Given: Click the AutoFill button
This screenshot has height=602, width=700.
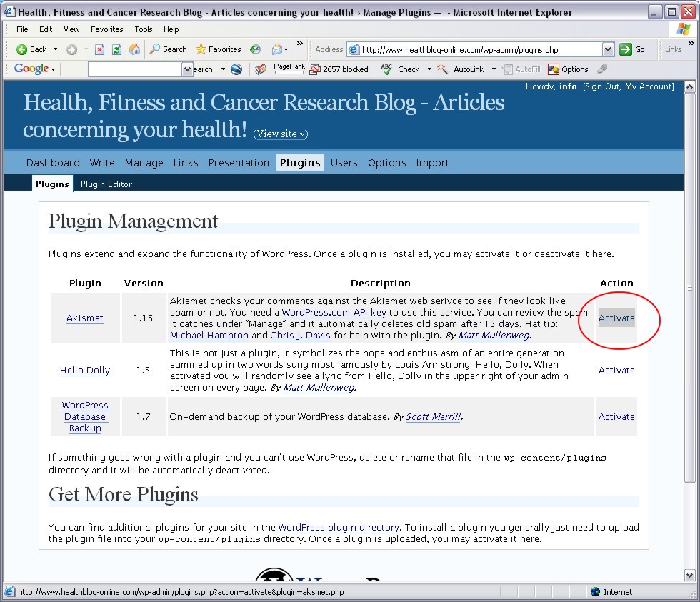Looking at the screenshot, I should pos(521,69).
